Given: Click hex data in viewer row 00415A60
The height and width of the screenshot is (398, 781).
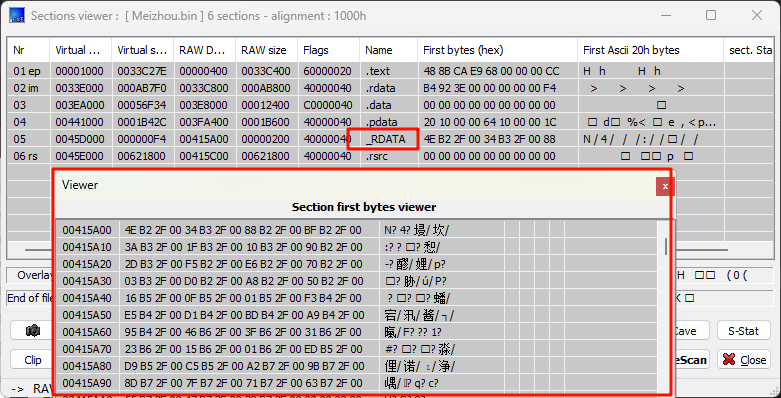Looking at the screenshot, I should point(250,332).
